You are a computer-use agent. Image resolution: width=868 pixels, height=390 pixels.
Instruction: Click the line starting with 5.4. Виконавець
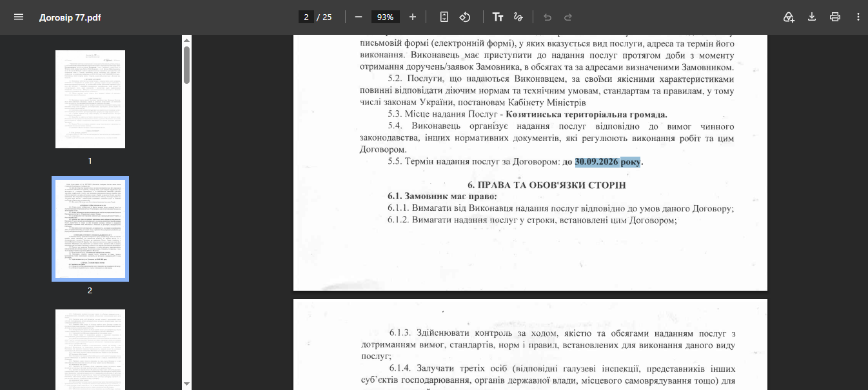pos(560,126)
